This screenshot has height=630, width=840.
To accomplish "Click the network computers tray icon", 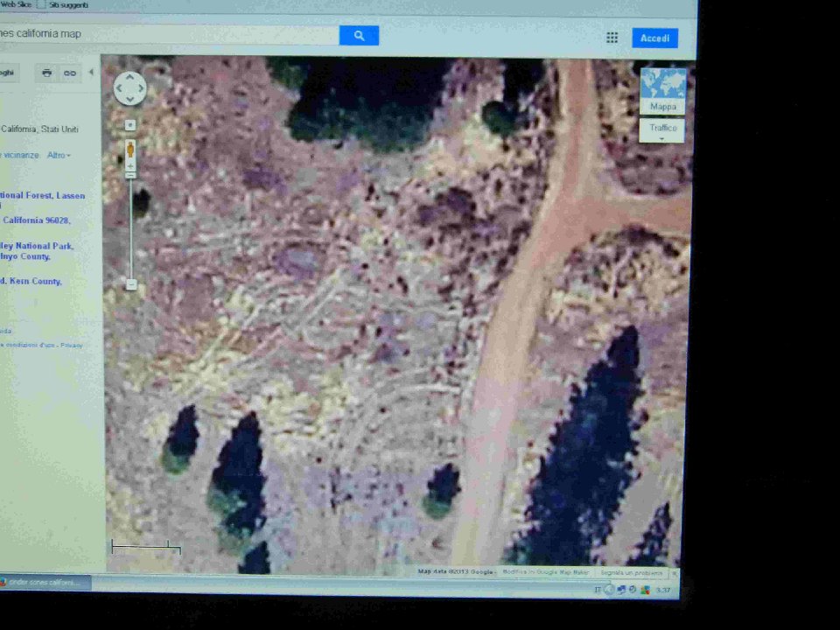I will [x=621, y=590].
